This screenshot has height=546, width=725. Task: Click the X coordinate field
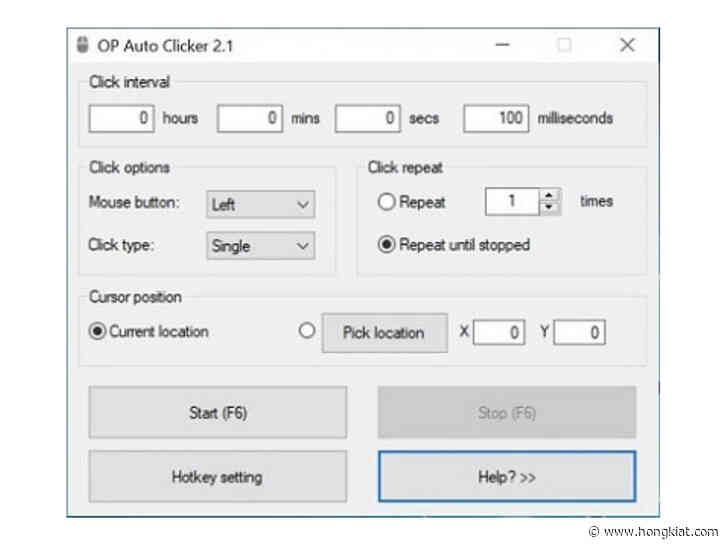tap(499, 332)
